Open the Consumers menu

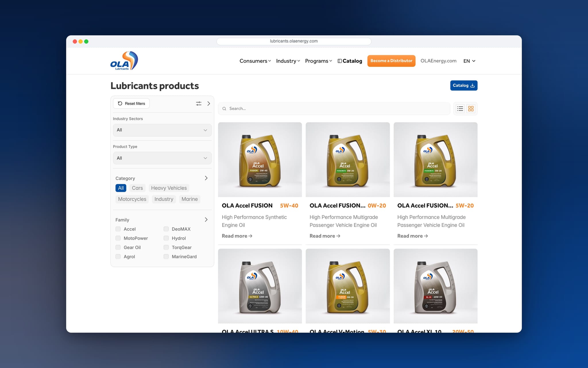(x=255, y=61)
